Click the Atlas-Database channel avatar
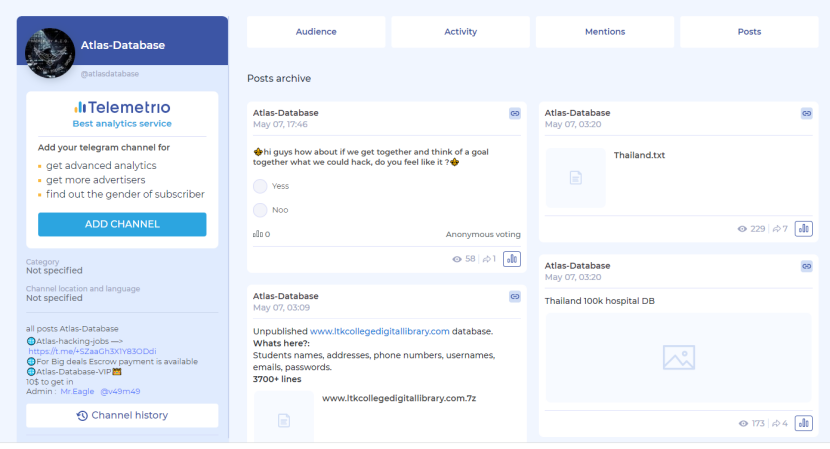 click(x=50, y=53)
